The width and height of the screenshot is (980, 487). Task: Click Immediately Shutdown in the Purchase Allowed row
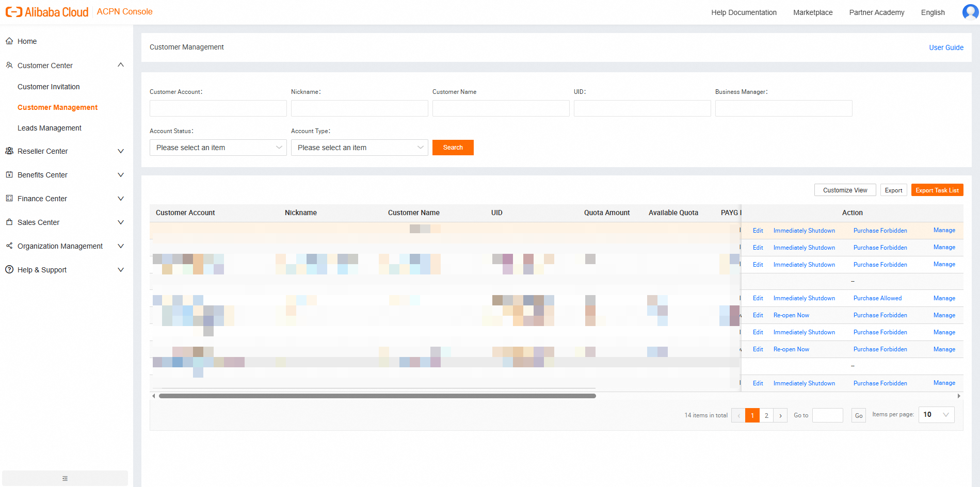(804, 298)
